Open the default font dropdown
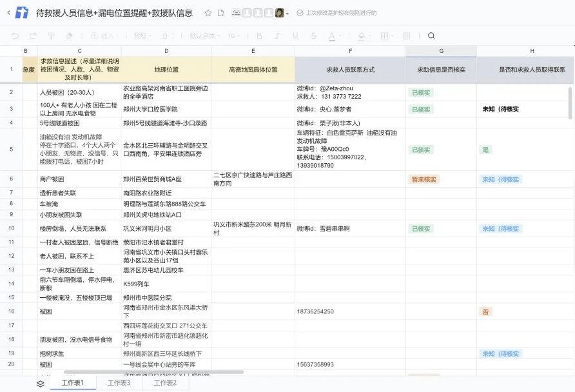575x392 pixels. point(204,35)
